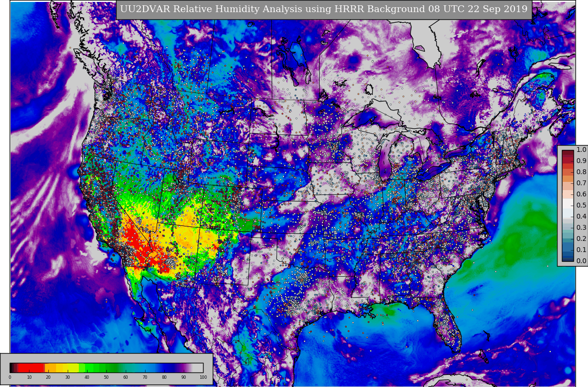Click the '100' tick on the humidity colorbar

203,377
